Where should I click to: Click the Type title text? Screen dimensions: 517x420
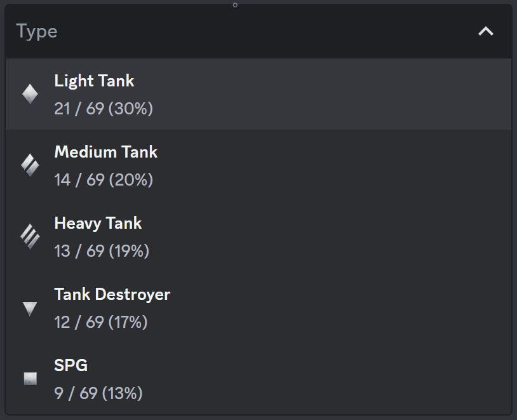click(37, 31)
